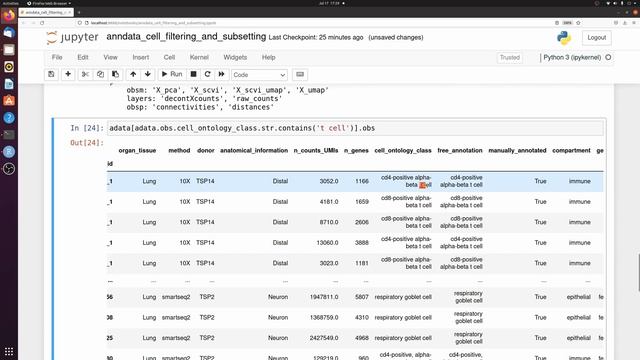Paste cells below icon
Screen dimensions: 640x360
tap(116, 74)
